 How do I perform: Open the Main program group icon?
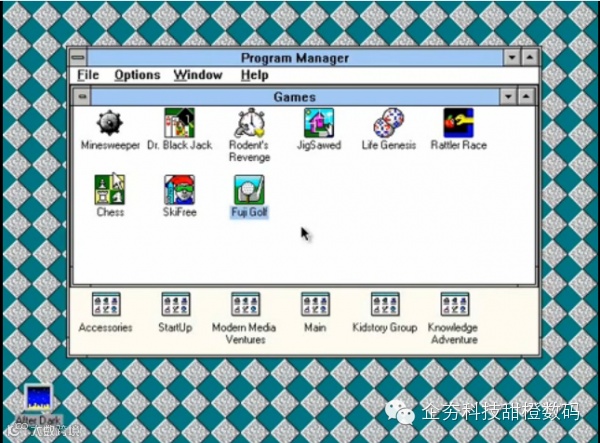315,304
